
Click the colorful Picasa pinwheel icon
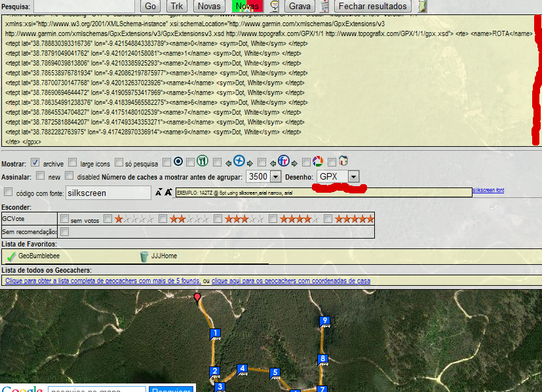pyautogui.click(x=318, y=161)
